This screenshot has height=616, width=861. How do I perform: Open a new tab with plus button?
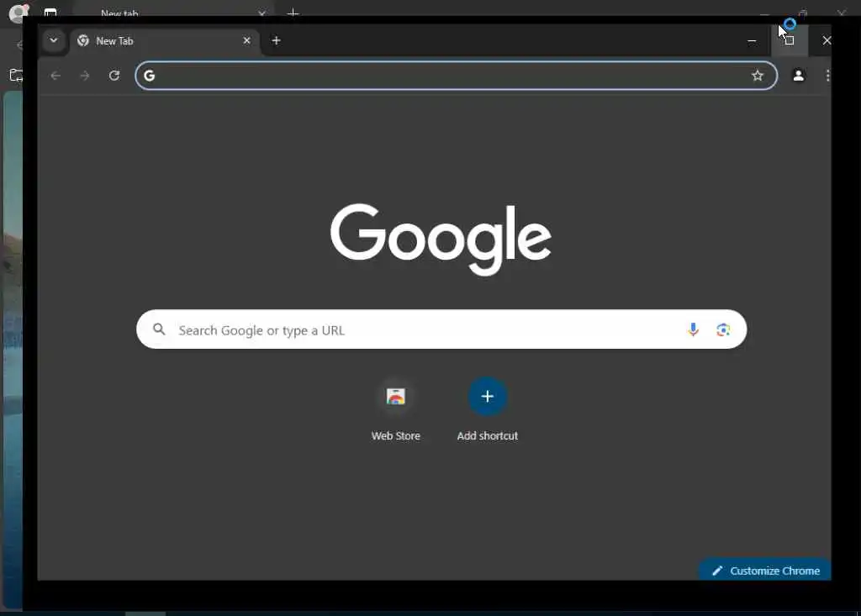point(276,40)
